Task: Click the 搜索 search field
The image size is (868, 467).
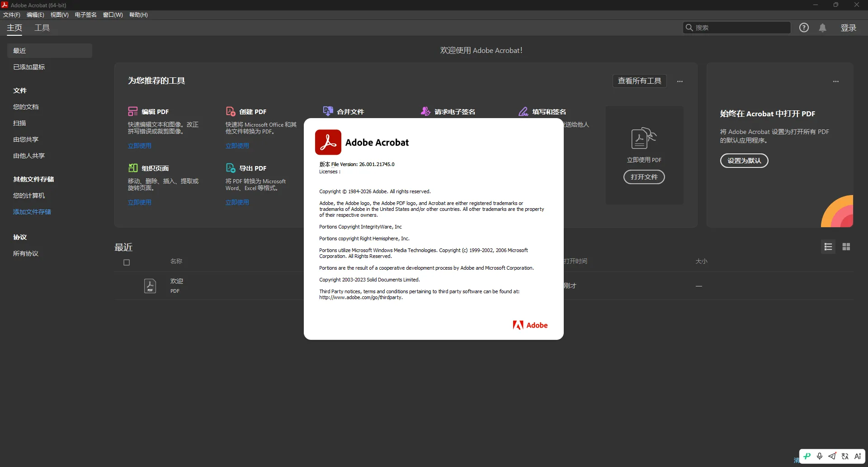Action: [736, 28]
